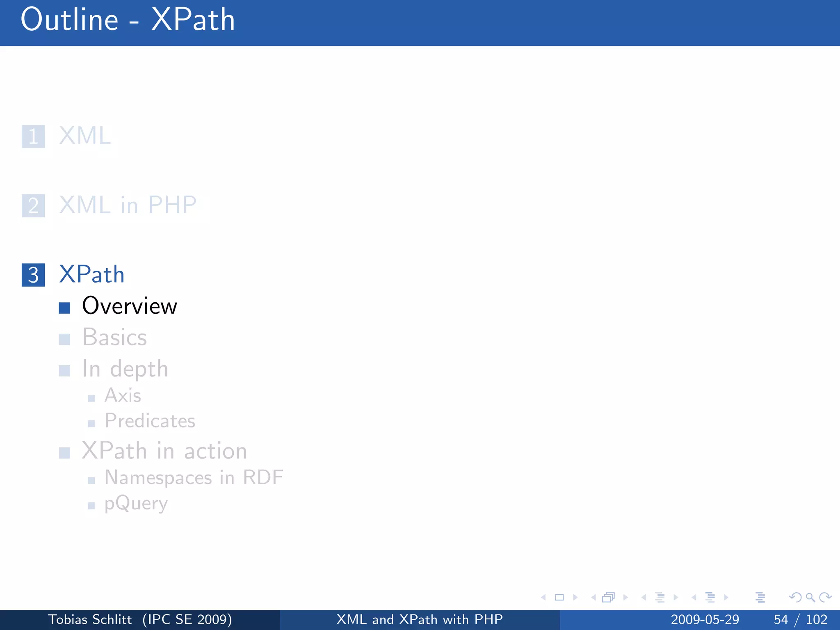Click the search magnifier icon
840x630 pixels.
click(810, 598)
